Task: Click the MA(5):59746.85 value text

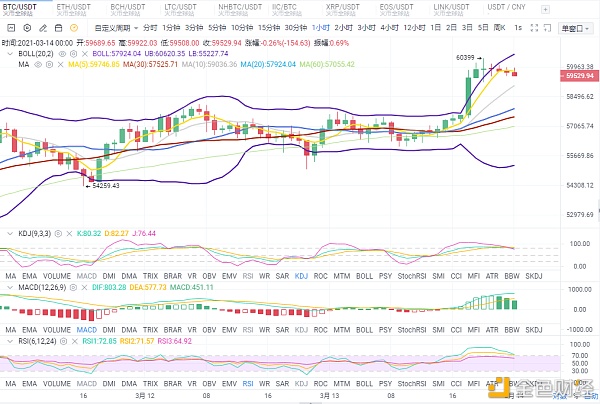Action: click(94, 64)
